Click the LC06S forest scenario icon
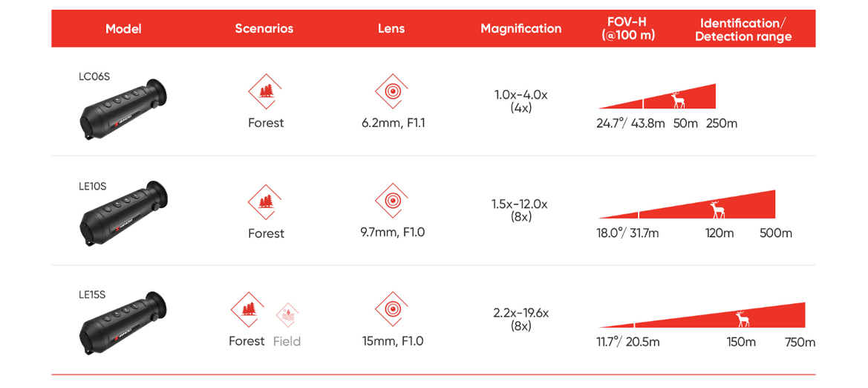This screenshot has width=868, height=388. pyautogui.click(x=265, y=91)
